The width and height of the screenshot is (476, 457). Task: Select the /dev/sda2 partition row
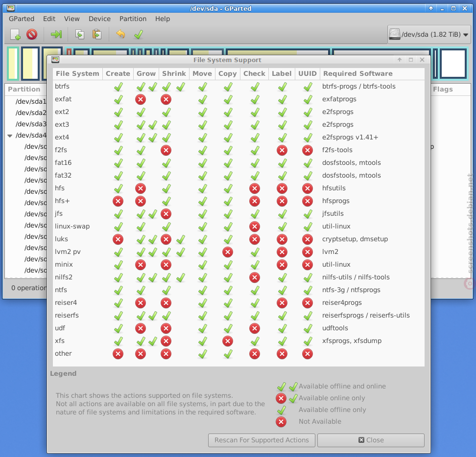tap(31, 113)
